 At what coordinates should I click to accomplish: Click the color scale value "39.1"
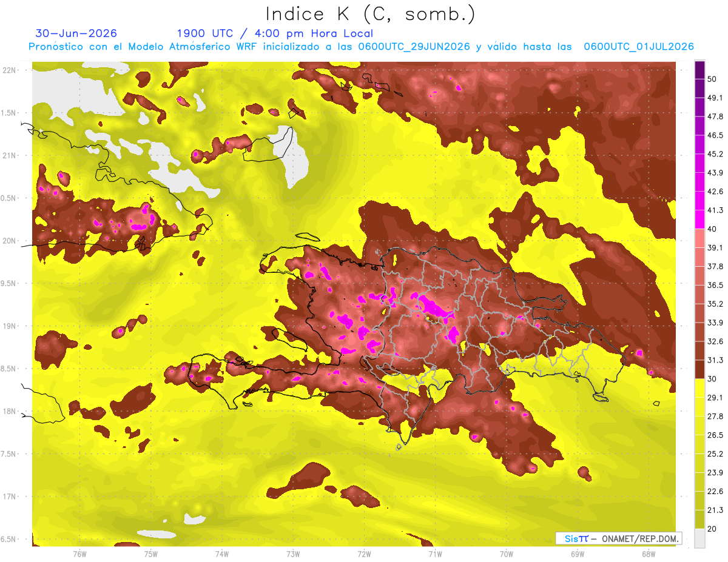point(715,247)
